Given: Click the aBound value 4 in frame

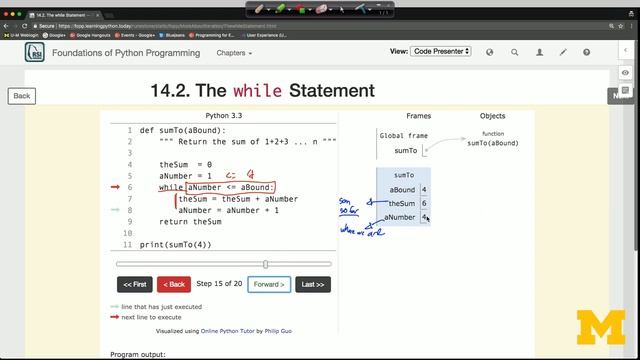Looking at the screenshot, I should point(424,190).
